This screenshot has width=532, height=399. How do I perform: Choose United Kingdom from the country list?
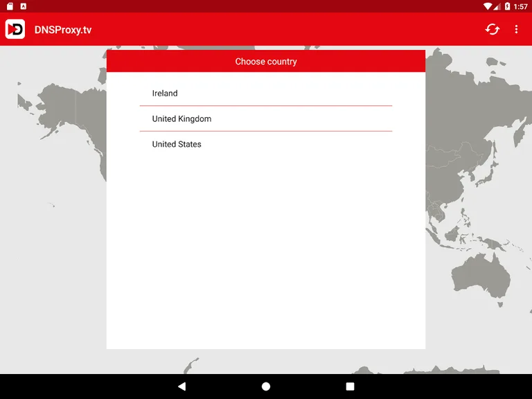tap(266, 118)
